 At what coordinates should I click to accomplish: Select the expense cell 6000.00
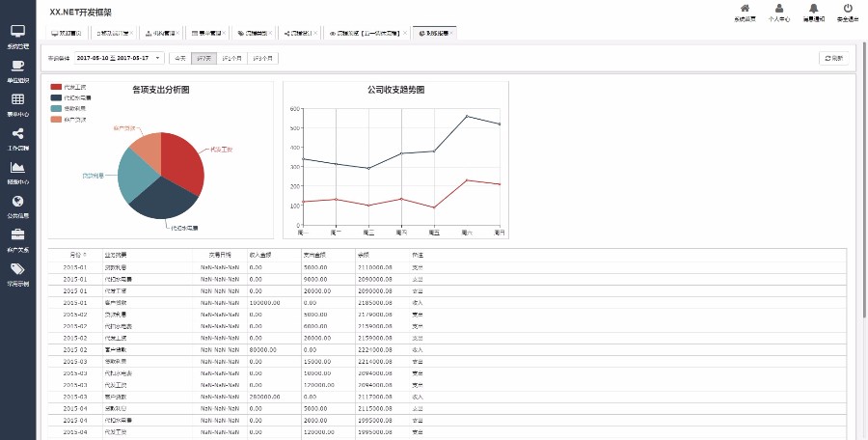(x=329, y=326)
